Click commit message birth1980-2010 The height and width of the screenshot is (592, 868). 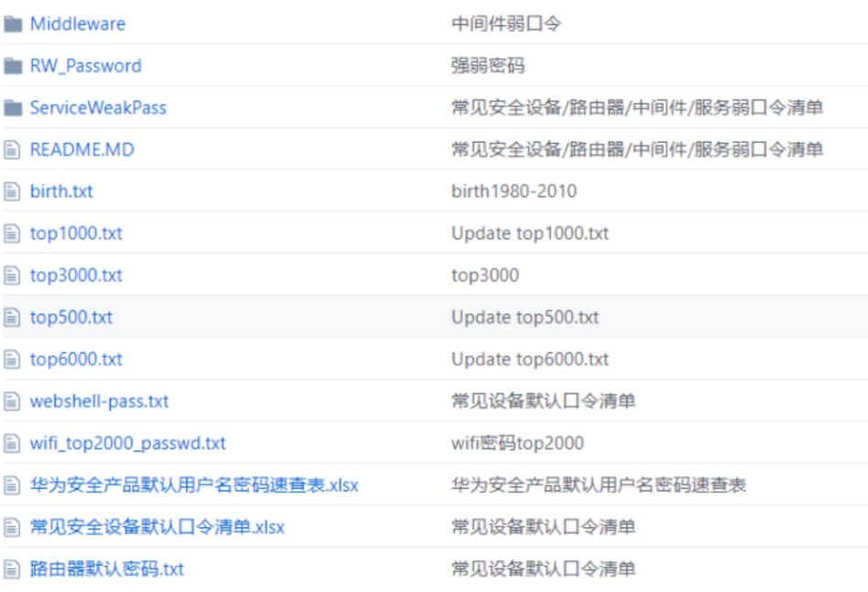(515, 191)
